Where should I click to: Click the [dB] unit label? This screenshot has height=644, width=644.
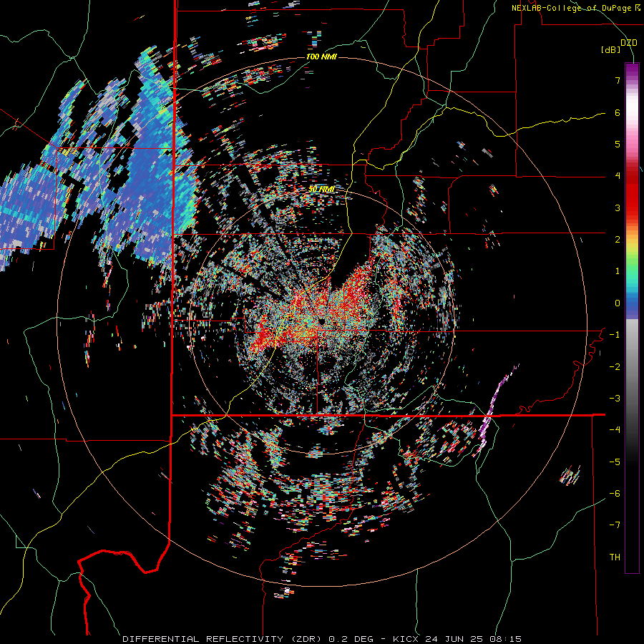tap(610, 50)
